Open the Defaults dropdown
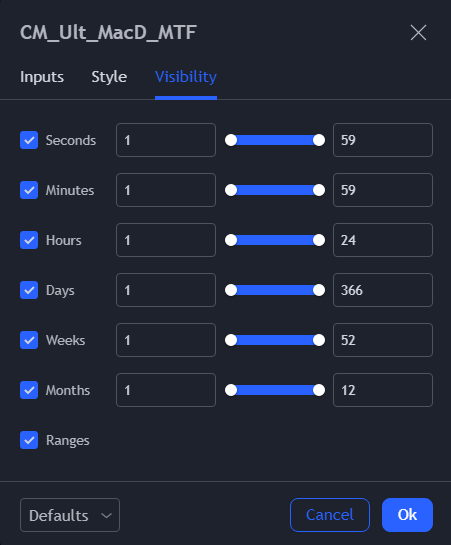 coord(70,515)
